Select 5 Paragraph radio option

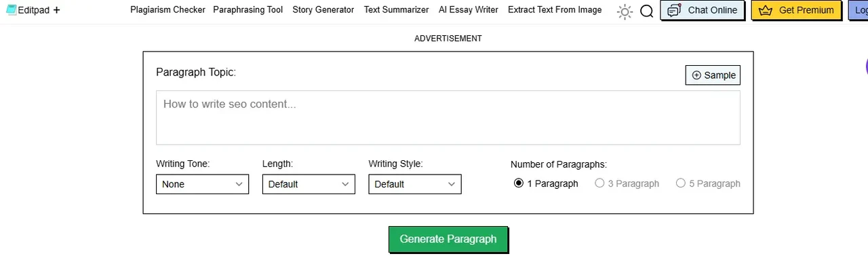click(x=681, y=183)
